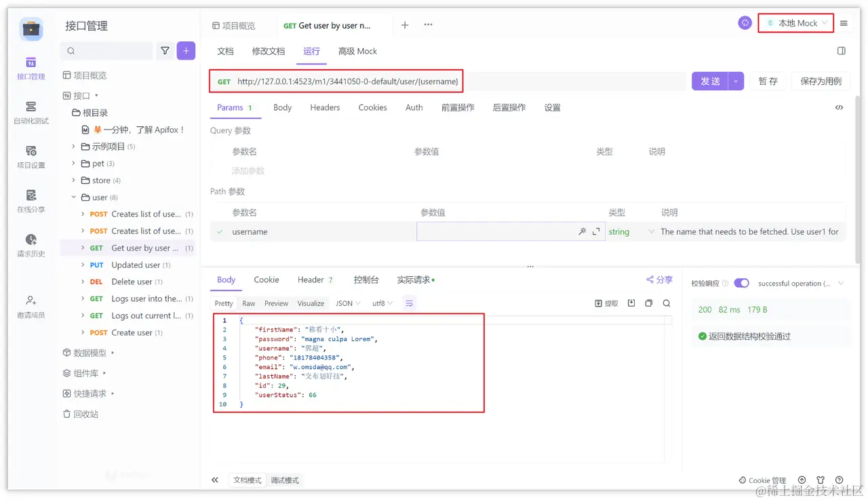Viewport: 868px width, 502px height.
Task: Expand the username value editor icon
Action: 596,231
